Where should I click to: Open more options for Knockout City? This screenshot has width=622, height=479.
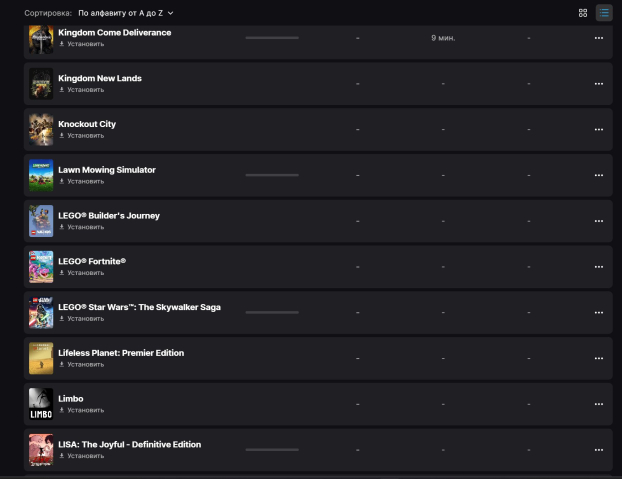point(598,130)
